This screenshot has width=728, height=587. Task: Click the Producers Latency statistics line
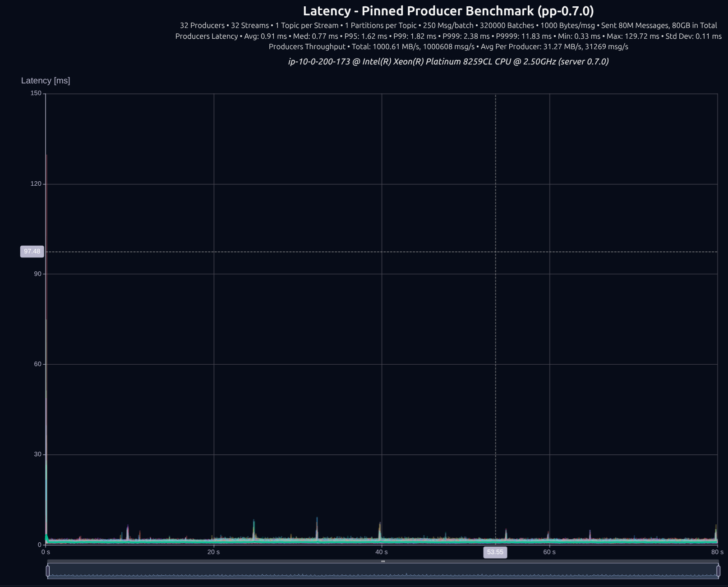(x=448, y=36)
